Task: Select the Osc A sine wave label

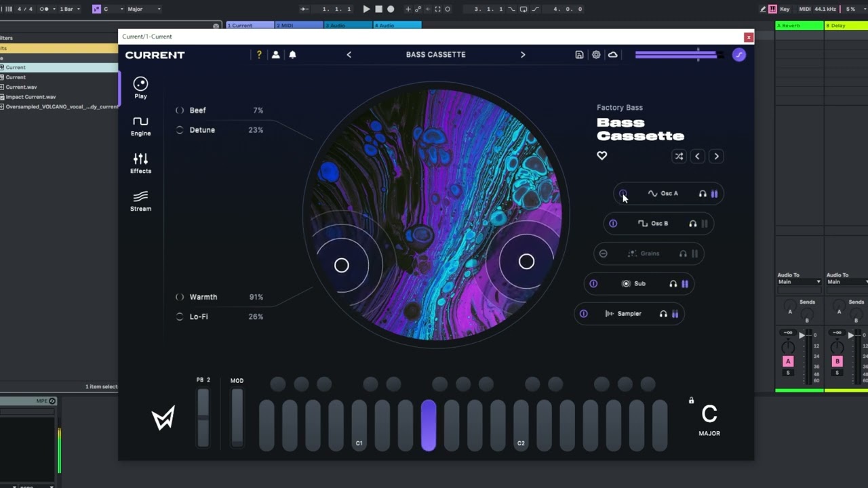Action: coord(663,194)
